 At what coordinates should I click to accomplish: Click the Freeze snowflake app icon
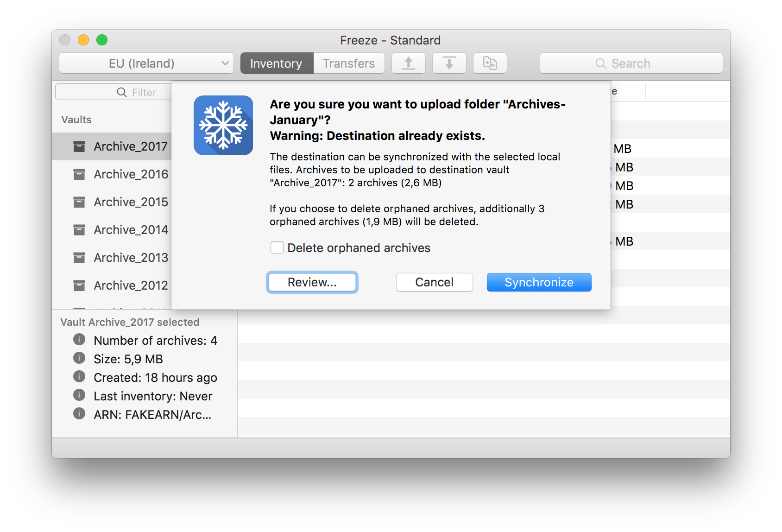[x=223, y=125]
